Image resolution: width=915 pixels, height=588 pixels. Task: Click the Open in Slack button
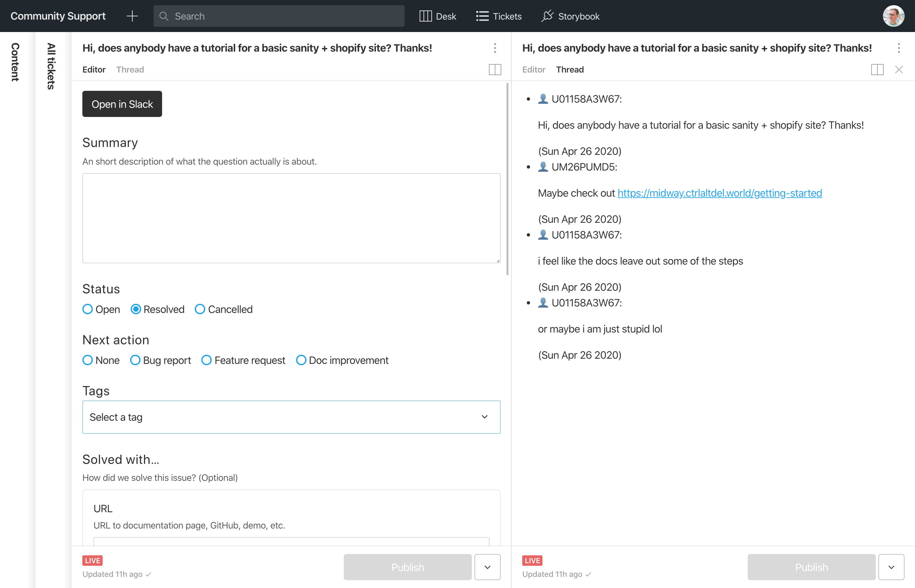pyautogui.click(x=122, y=104)
